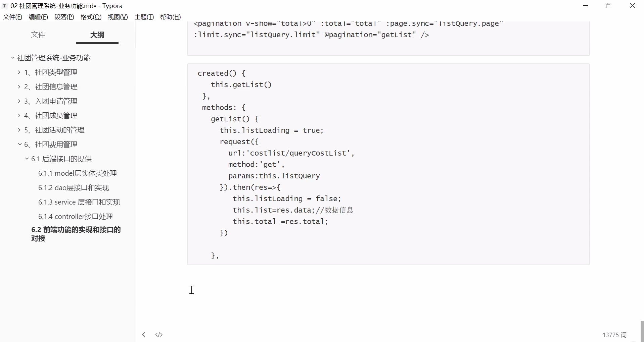The image size is (644, 342).
Task: Click the Typora app icon in title bar
Action: click(4, 6)
